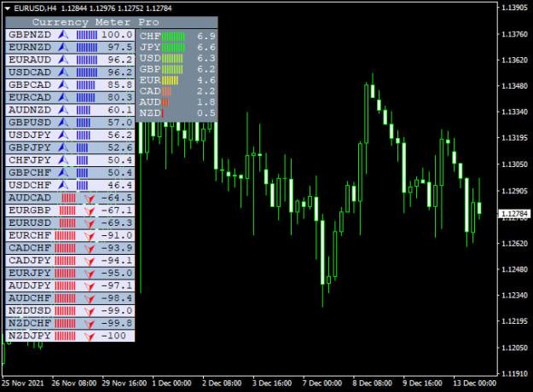Click the blue up arrow in GBPJPY row
Image resolution: width=533 pixels, height=392 pixels.
[63, 147]
